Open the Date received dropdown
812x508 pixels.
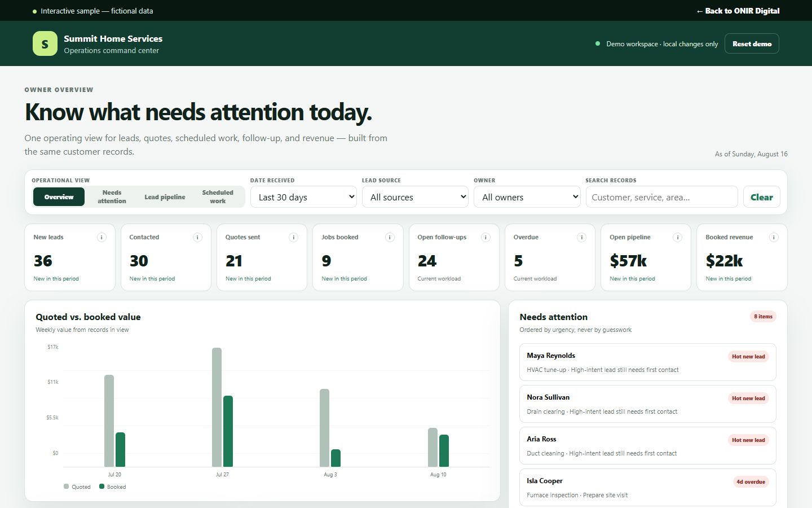[x=303, y=197]
